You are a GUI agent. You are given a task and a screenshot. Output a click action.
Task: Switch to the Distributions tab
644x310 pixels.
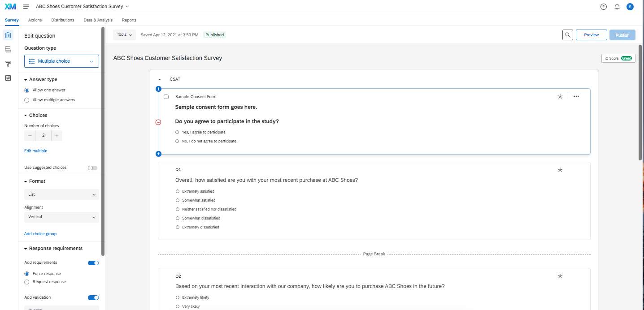tap(63, 20)
